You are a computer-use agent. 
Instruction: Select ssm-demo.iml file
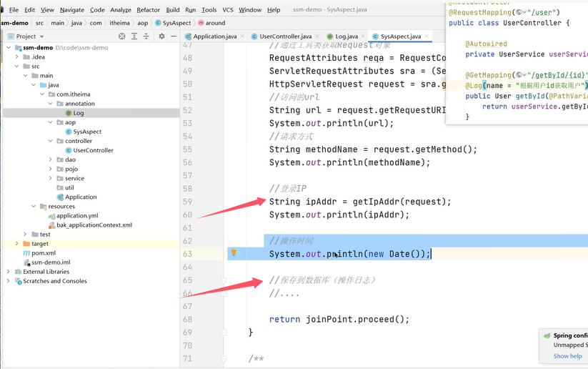point(51,262)
